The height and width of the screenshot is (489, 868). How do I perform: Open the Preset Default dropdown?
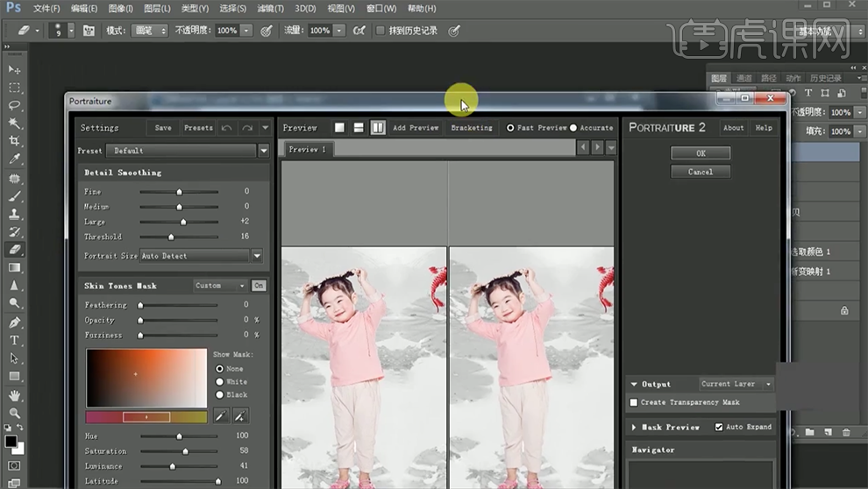tap(263, 151)
